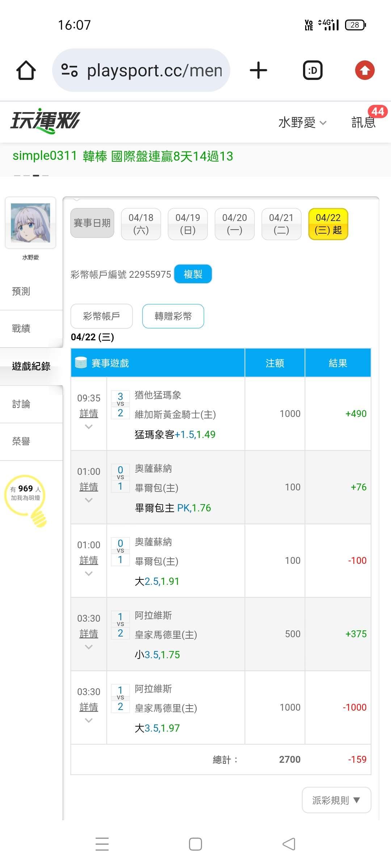
Task: Open the tab switcher icon
Action: click(x=312, y=70)
